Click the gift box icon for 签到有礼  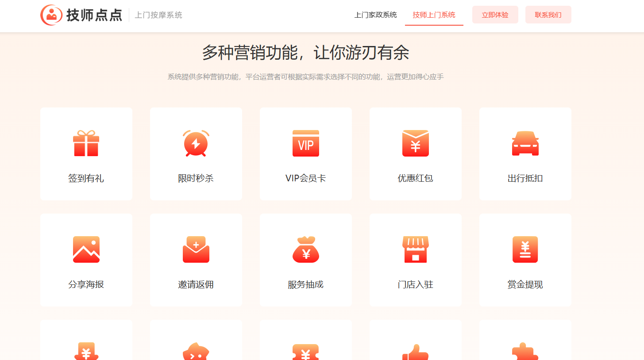tap(86, 143)
